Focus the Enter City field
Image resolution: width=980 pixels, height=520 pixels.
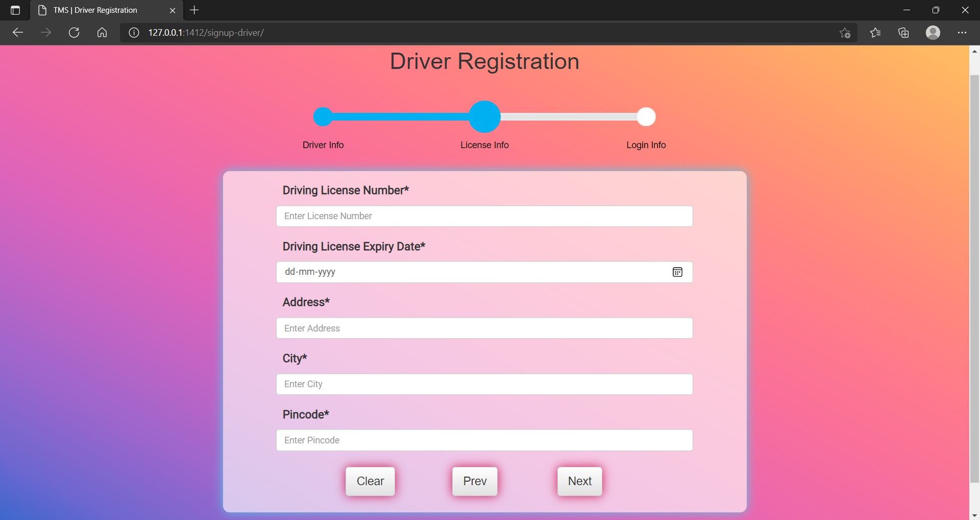484,384
